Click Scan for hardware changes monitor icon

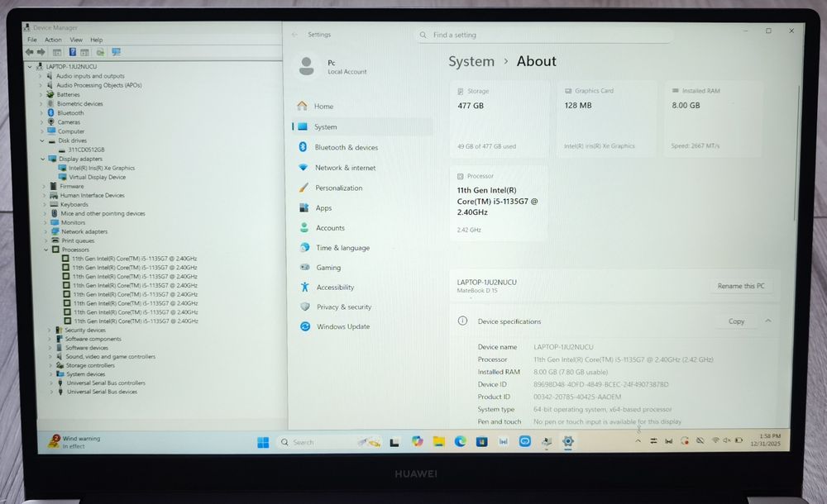[116, 52]
